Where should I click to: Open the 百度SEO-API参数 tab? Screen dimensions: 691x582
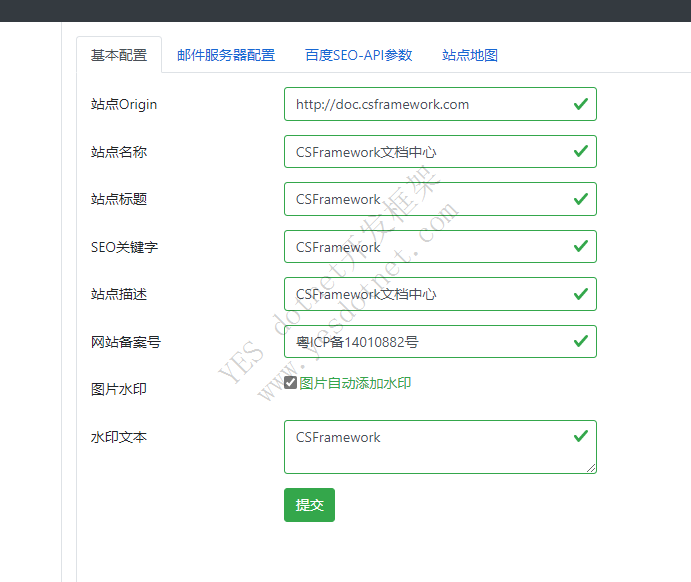click(x=358, y=55)
